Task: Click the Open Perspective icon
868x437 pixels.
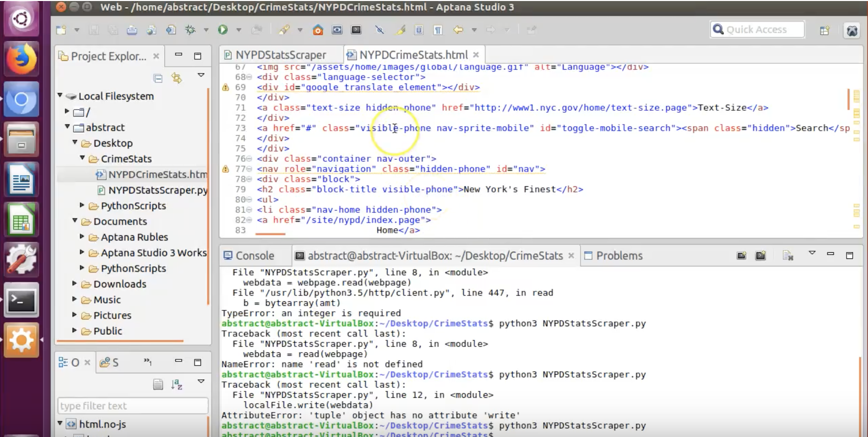Action: pos(825,30)
